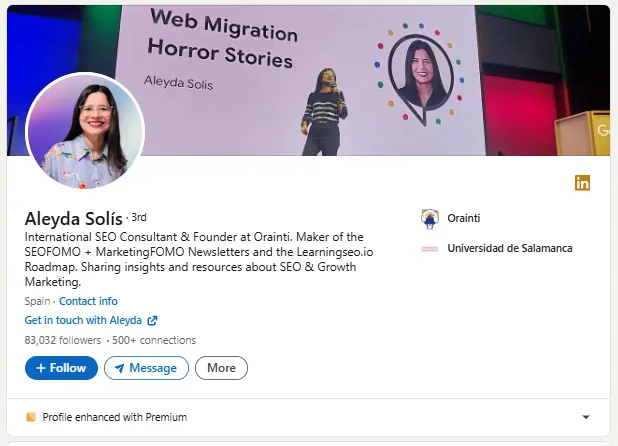Click the plus icon in Follow button
Screen dimensions: 618x446
[x=41, y=368]
